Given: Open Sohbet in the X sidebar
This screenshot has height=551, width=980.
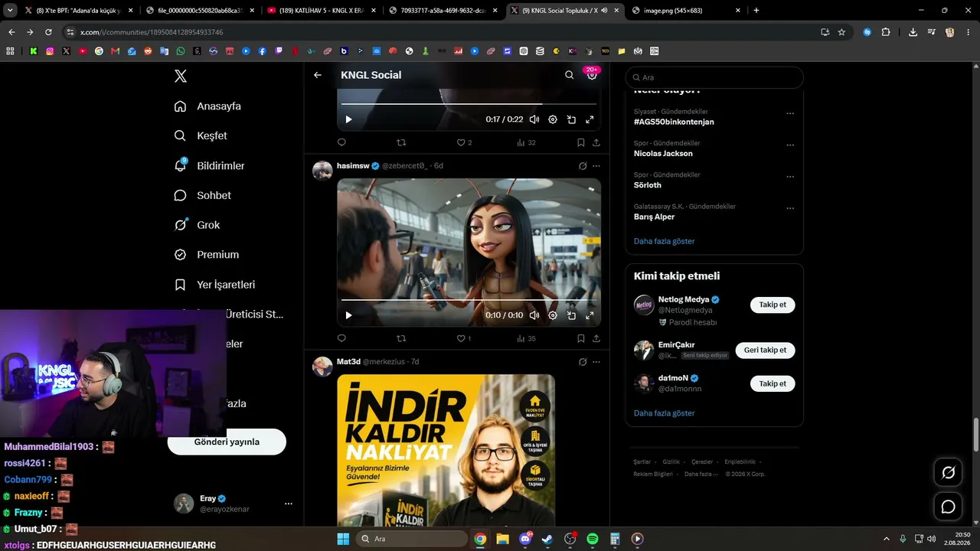Looking at the screenshot, I should (203, 195).
